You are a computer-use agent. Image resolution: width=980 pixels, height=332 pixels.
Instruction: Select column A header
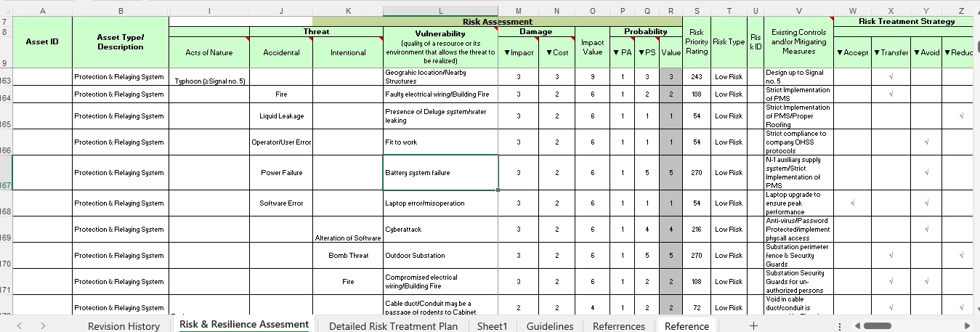(42, 11)
